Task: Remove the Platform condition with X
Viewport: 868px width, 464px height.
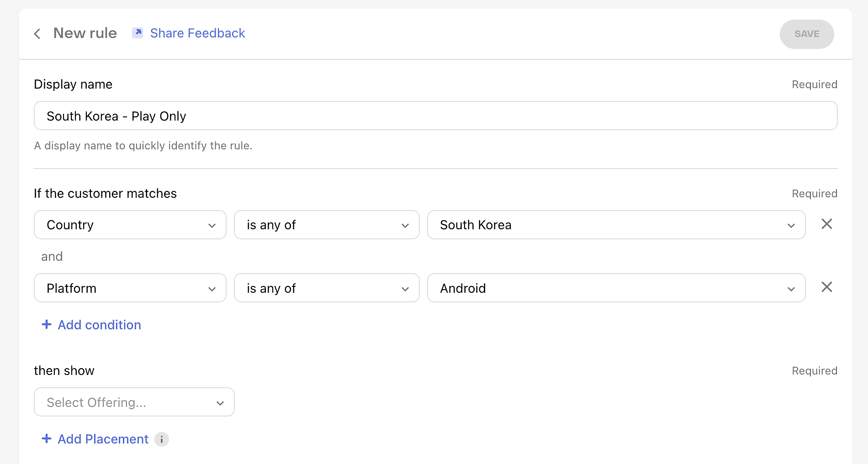Action: coord(827,287)
